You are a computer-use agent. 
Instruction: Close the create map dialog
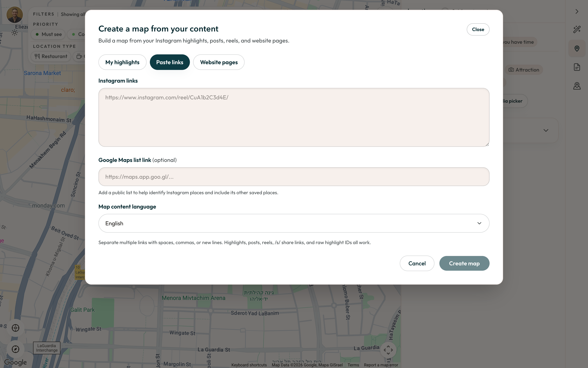click(x=478, y=29)
